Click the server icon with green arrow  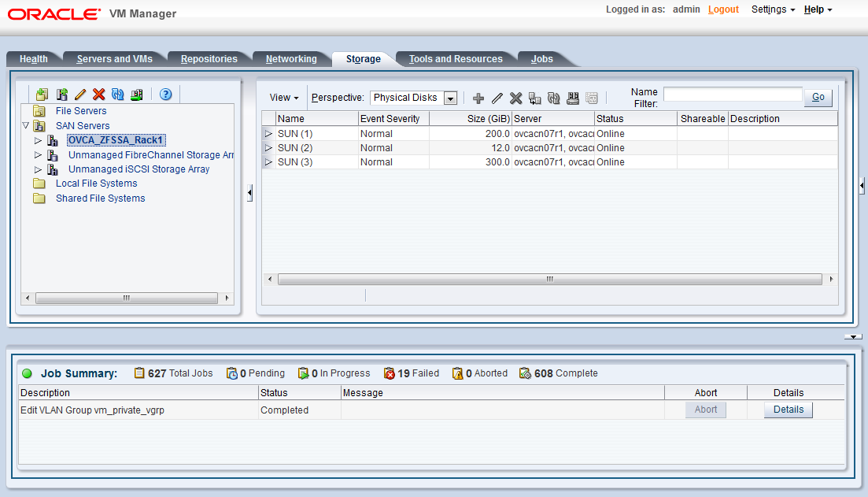coord(136,95)
